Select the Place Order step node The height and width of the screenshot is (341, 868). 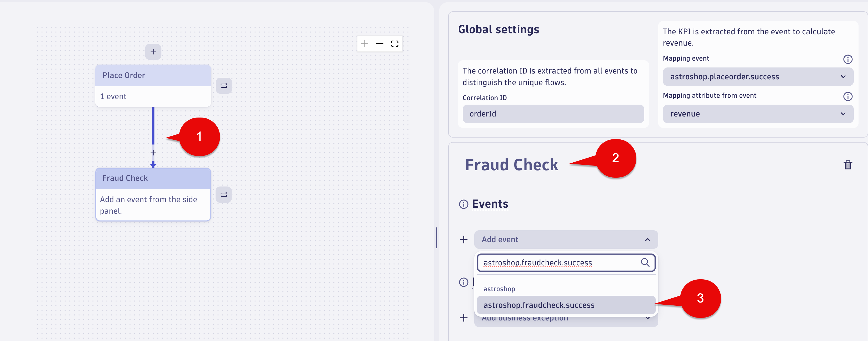point(153,86)
